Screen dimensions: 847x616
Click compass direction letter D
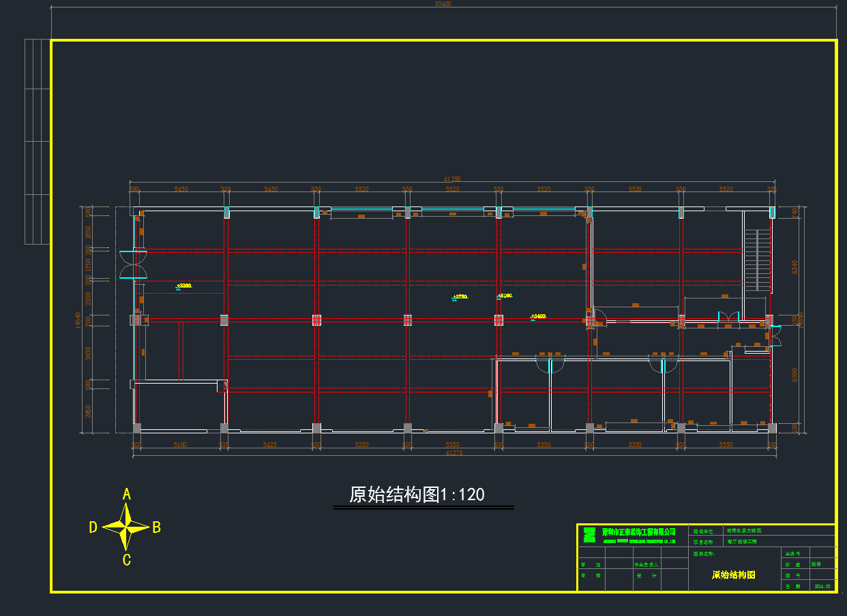pos(93,527)
